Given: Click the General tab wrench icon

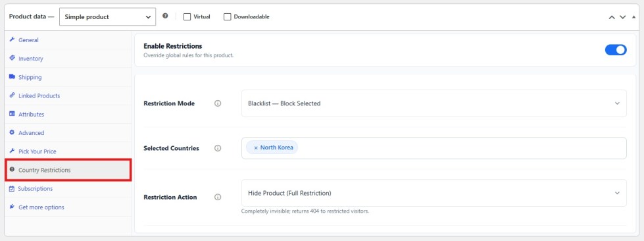Looking at the screenshot, I should [12, 40].
